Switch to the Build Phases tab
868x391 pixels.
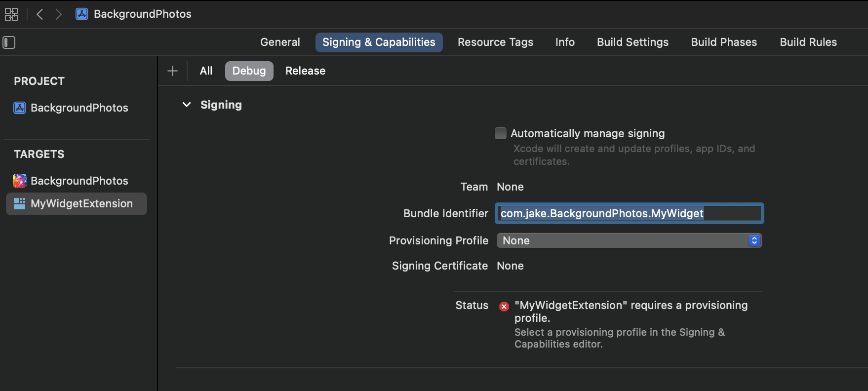(x=724, y=42)
